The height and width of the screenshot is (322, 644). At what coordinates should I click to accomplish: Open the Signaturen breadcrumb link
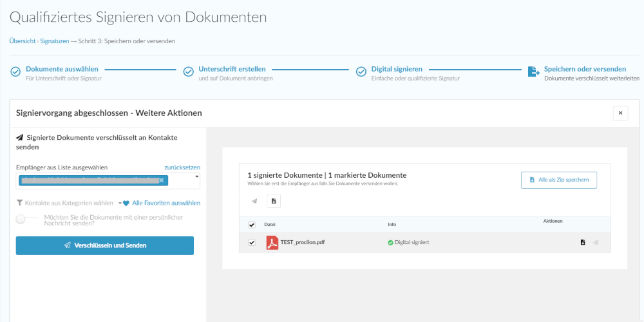point(55,41)
